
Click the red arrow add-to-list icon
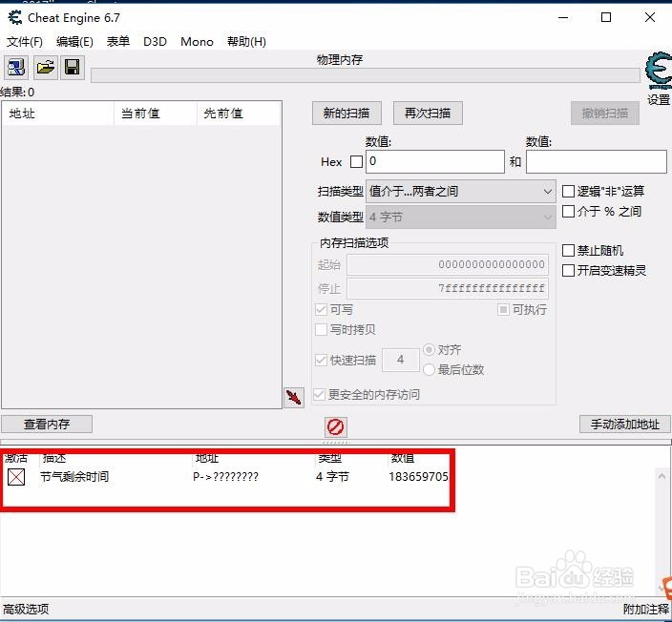pyautogui.click(x=294, y=398)
